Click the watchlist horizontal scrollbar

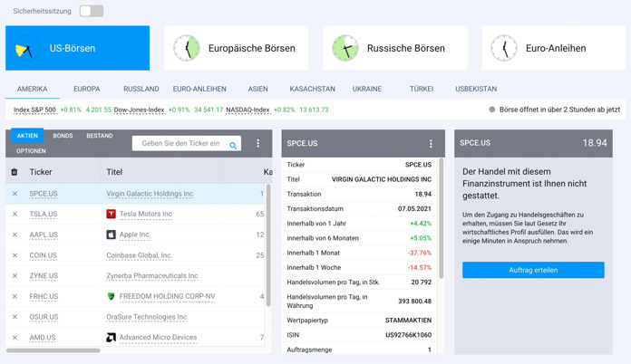click(x=53, y=350)
